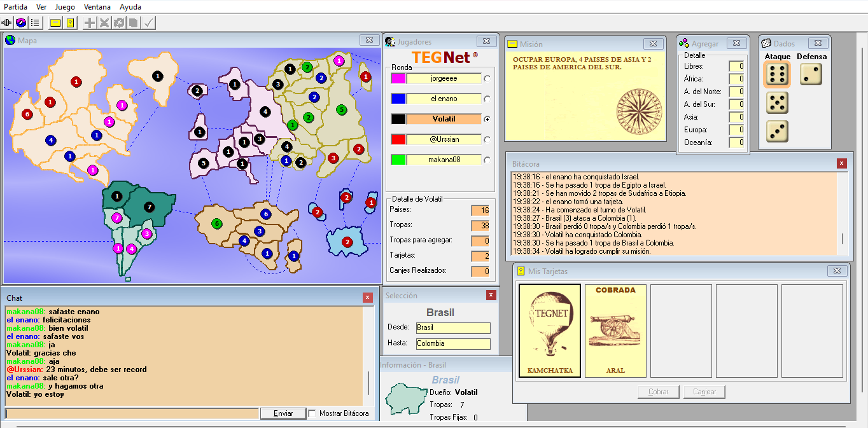Open the Ventana menu
The width and height of the screenshot is (868, 428).
tap(97, 7)
